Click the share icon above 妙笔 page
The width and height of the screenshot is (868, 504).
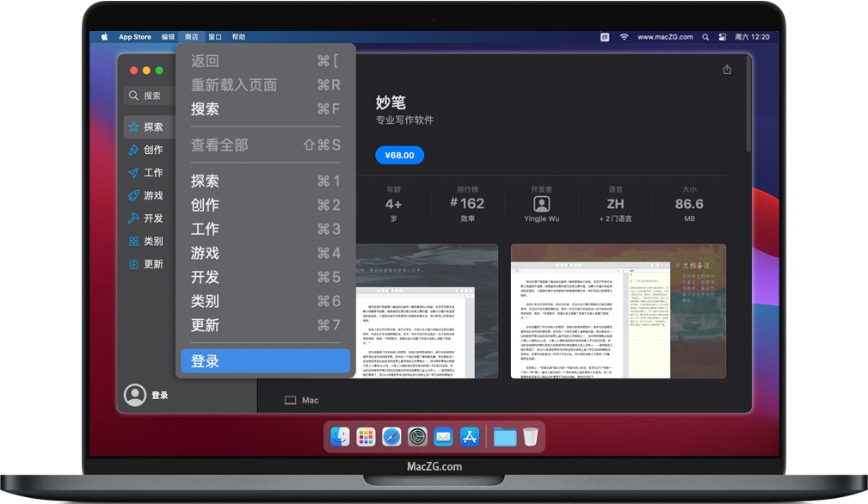pyautogui.click(x=727, y=69)
